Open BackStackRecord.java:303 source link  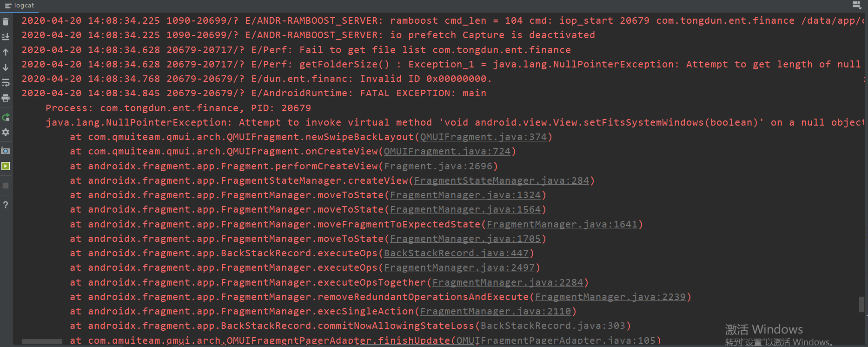coord(553,326)
